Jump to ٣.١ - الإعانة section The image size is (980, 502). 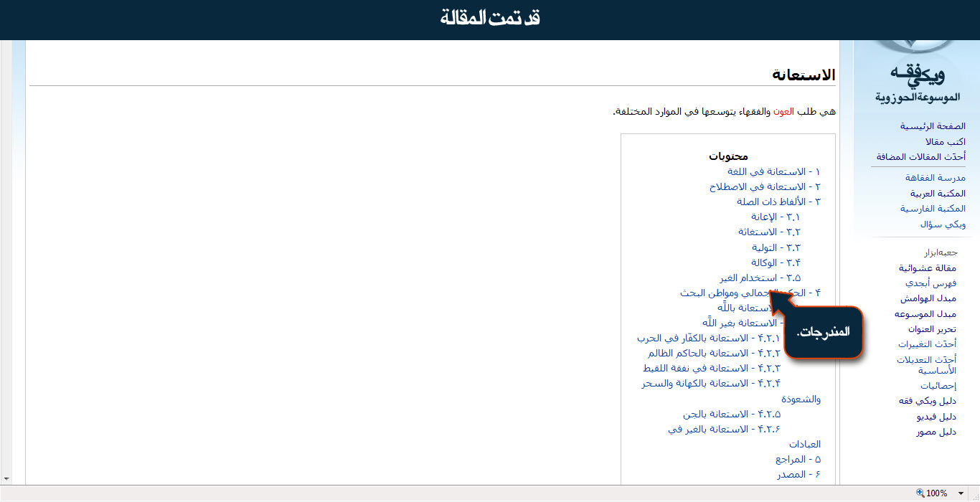[x=775, y=217]
